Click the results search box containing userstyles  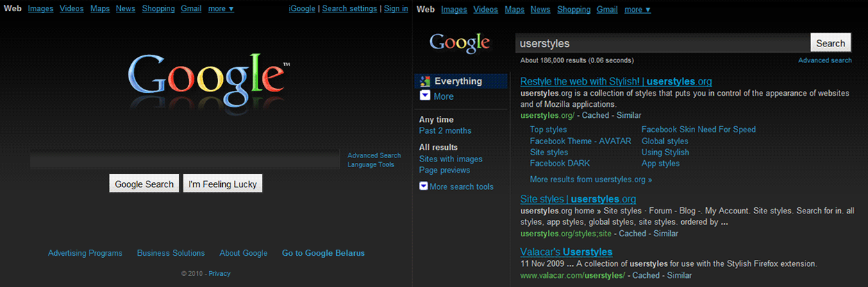coord(663,43)
